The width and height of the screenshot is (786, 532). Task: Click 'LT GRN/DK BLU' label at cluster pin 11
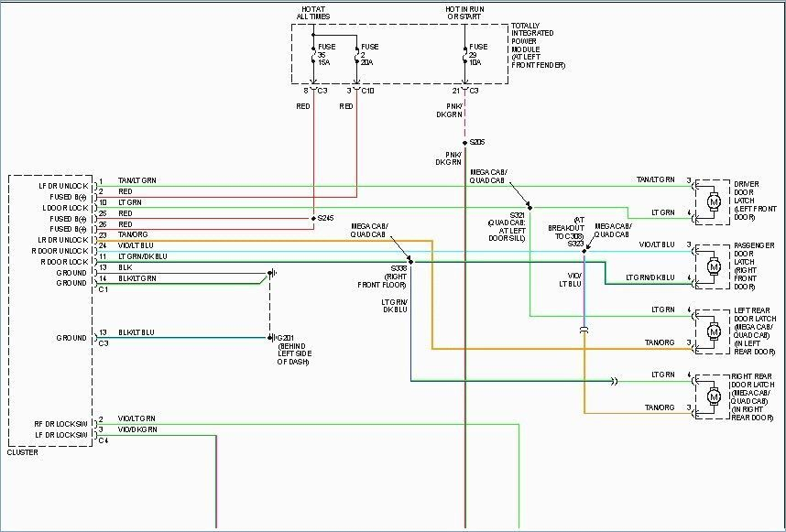tap(142, 256)
